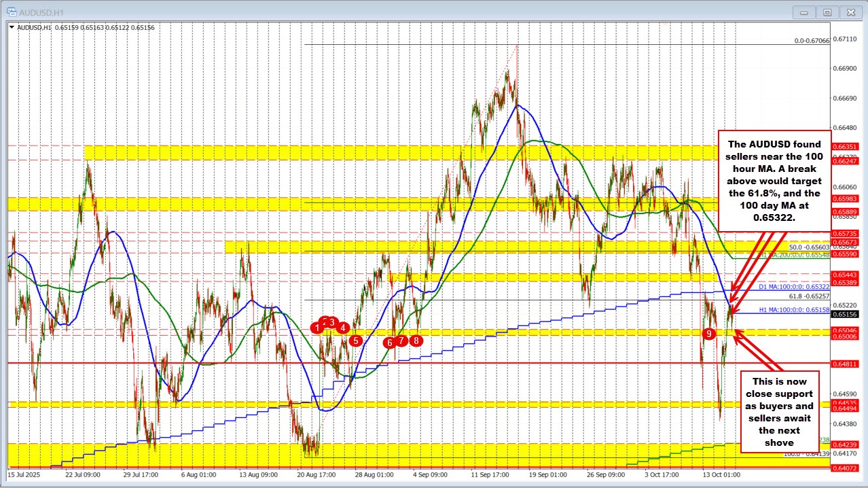Select red circle marker number 6
The height and width of the screenshot is (488, 868).
(x=389, y=343)
